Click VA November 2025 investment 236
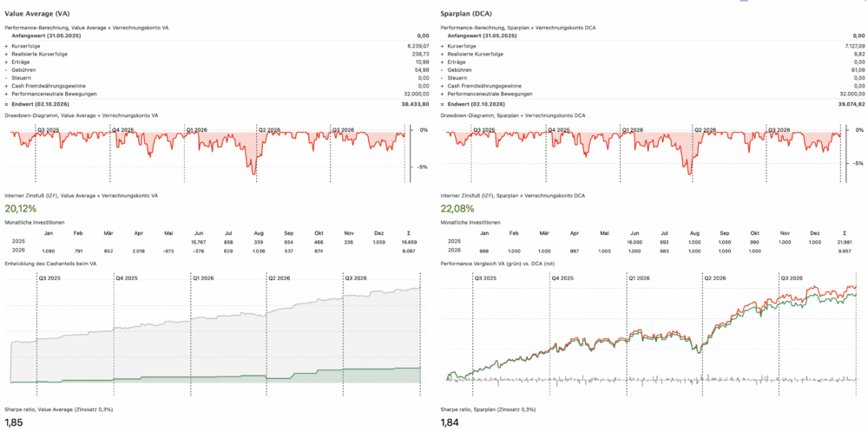This screenshot has width=868, height=431. pos(348,242)
